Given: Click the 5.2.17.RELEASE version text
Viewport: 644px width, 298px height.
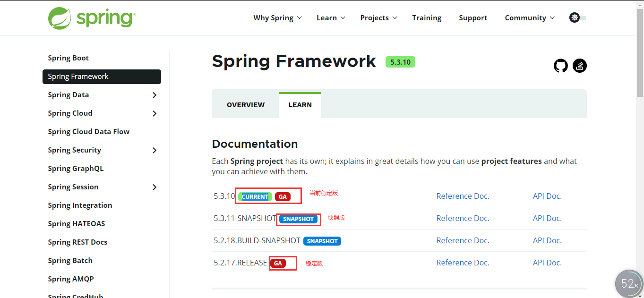Looking at the screenshot, I should pyautogui.click(x=240, y=263).
